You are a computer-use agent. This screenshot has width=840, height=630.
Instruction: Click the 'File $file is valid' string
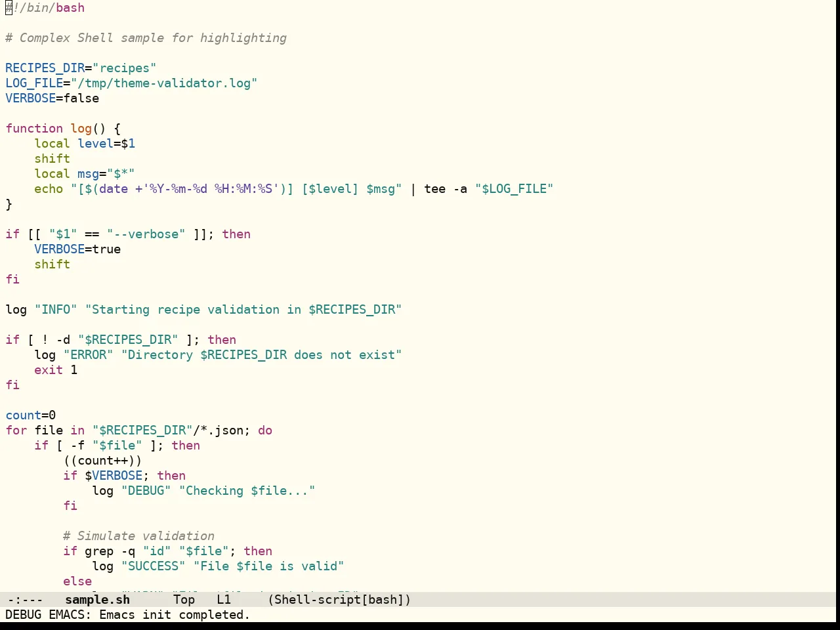coord(268,566)
